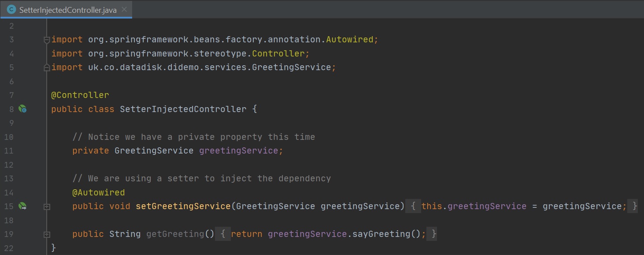The width and height of the screenshot is (644, 255).
Task: Click the folded opening brace after setGreetingService parameters
Action: coord(413,206)
